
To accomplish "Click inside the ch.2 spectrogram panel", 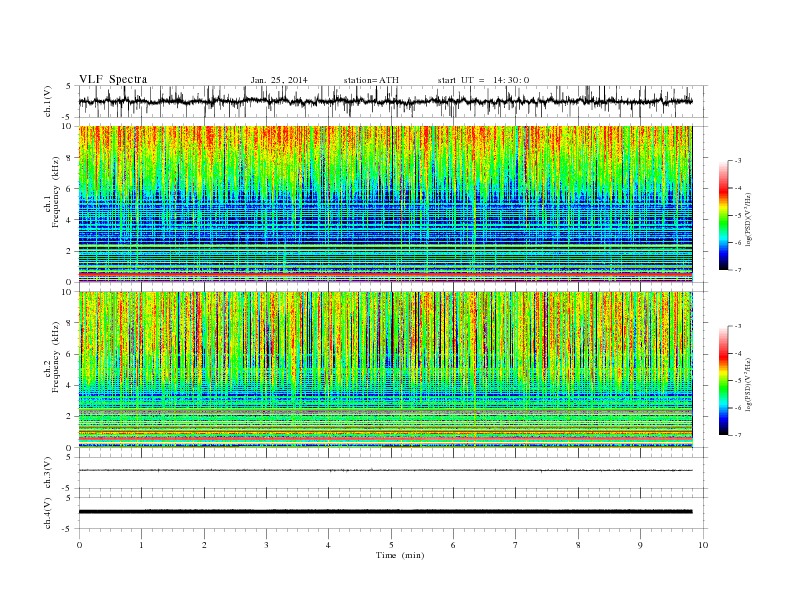I will (x=385, y=369).
